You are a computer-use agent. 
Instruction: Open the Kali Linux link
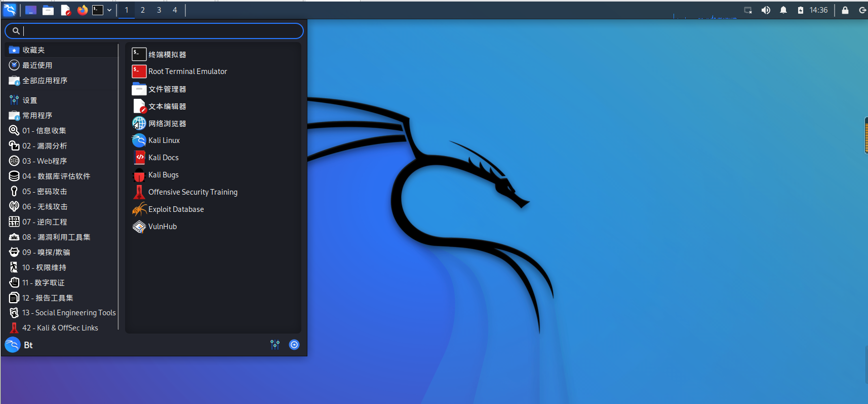pyautogui.click(x=213, y=140)
